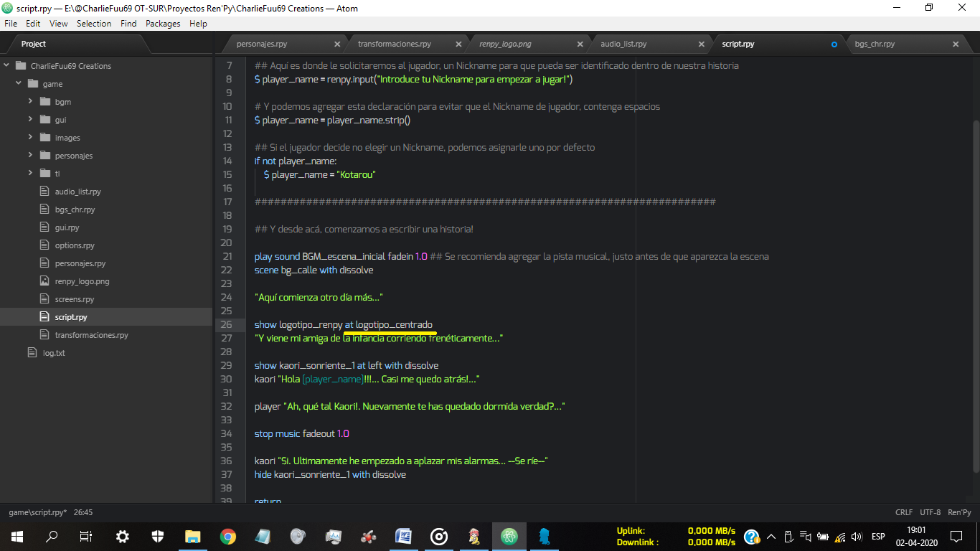980x551 pixels.
Task: Click the Atom icon in the taskbar
Action: coord(509,536)
